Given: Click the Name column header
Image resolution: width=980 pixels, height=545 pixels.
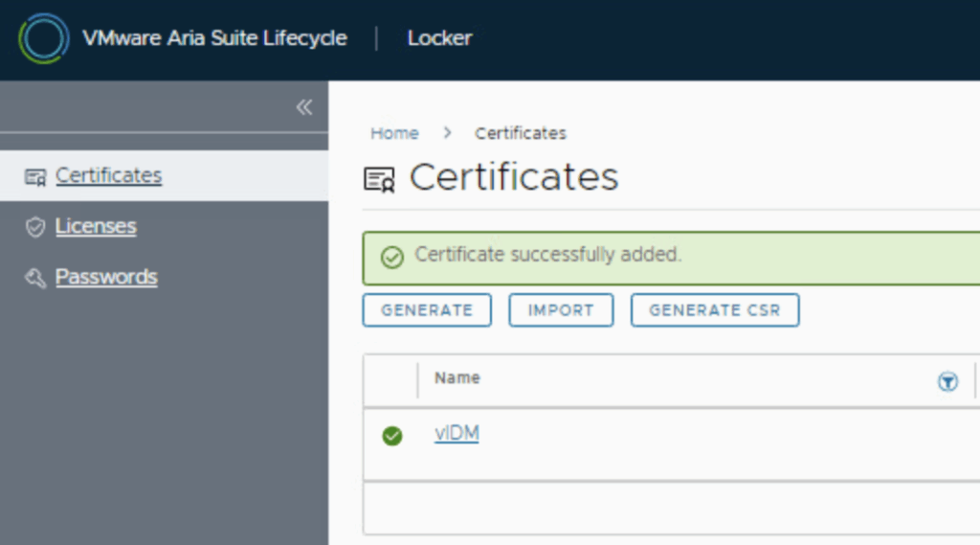Looking at the screenshot, I should 457,378.
